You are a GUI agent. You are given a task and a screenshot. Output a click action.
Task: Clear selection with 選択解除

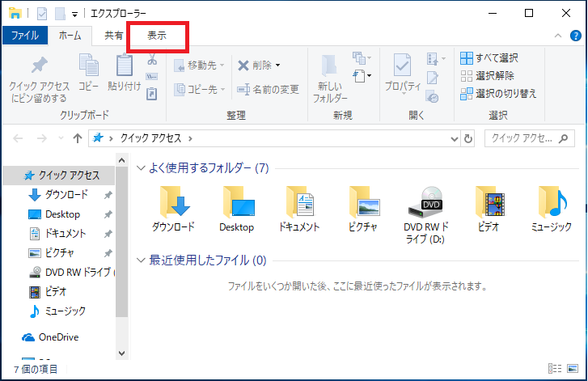coord(487,76)
